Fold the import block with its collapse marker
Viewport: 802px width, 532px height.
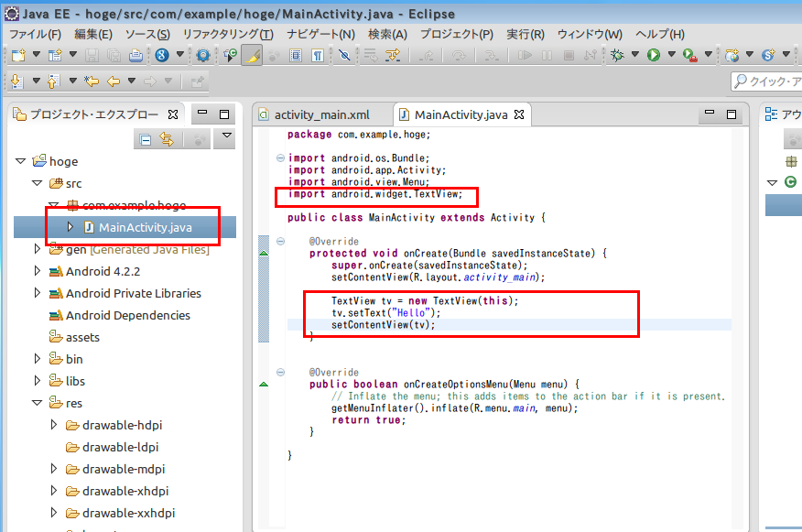[x=280, y=158]
